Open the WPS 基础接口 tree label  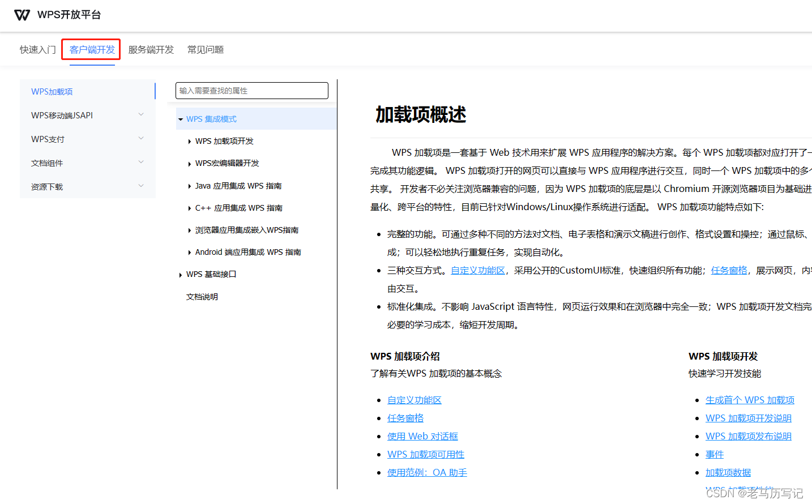click(211, 274)
